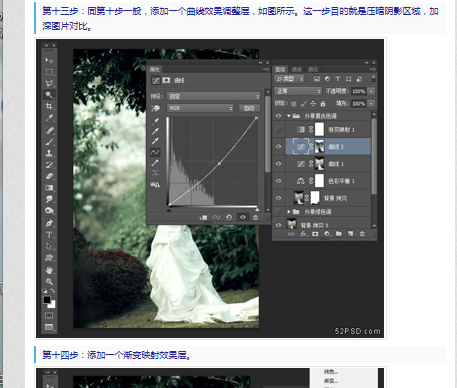
Task: Delete layer via Layers panel trash icon
Action: (x=362, y=234)
